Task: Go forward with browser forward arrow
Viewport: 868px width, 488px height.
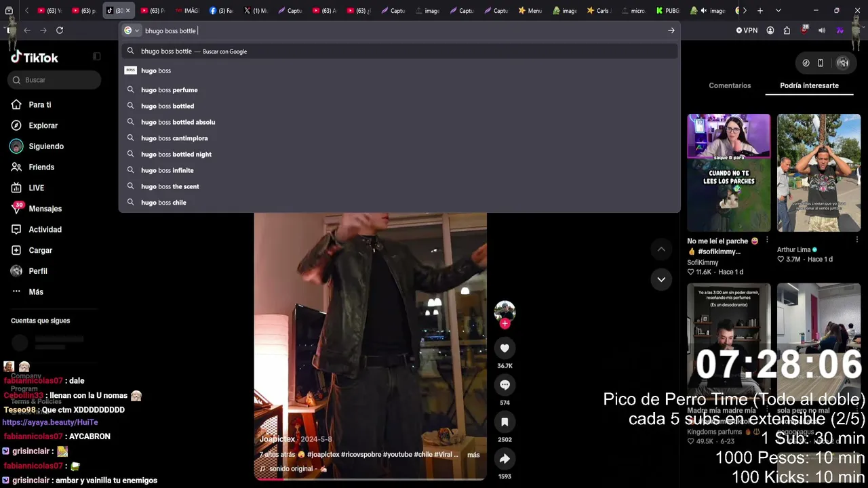Action: coord(43,30)
